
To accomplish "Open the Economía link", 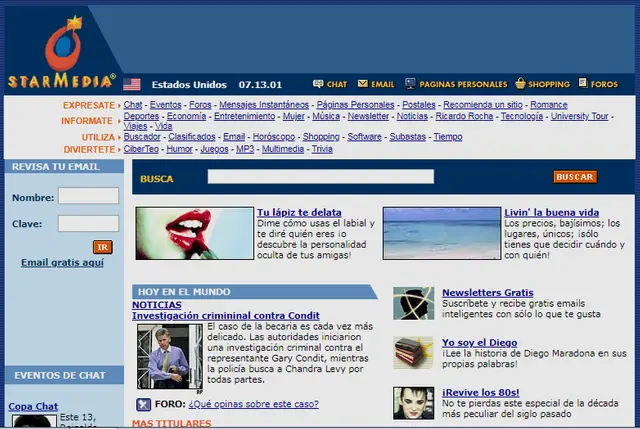I will click(187, 116).
